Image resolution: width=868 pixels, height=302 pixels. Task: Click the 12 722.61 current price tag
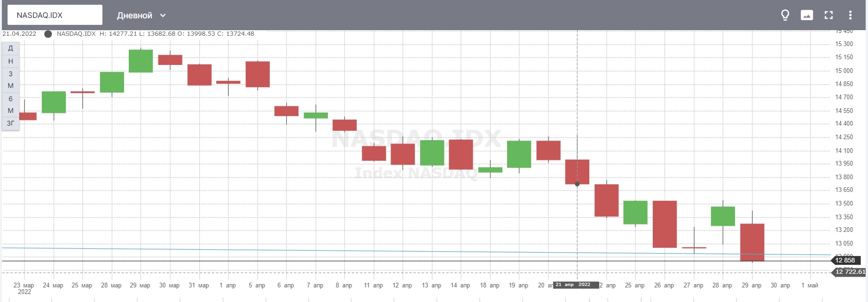point(850,271)
